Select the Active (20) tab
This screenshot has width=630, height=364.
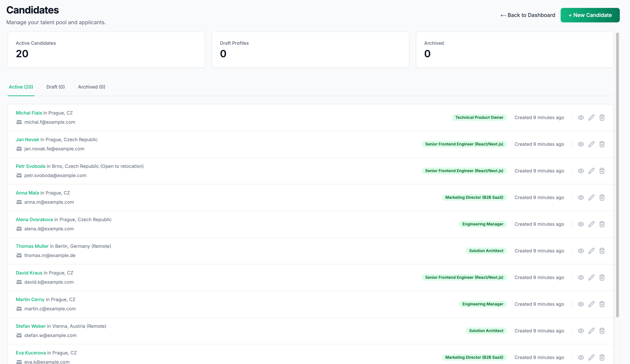coord(21,87)
